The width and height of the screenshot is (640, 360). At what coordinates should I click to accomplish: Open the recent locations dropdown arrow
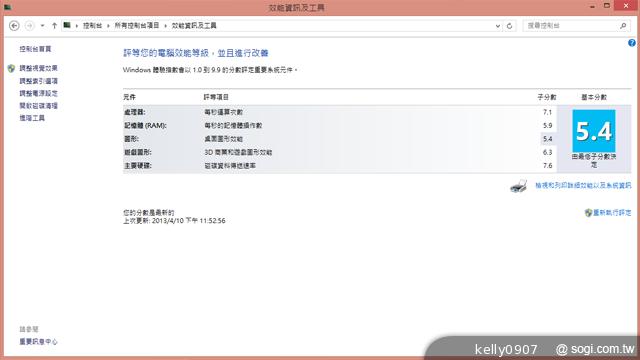[x=42, y=26]
